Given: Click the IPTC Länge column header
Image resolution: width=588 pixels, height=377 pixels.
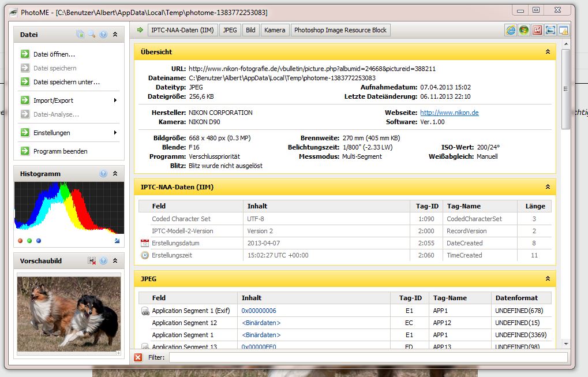Looking at the screenshot, I should 535,206.
